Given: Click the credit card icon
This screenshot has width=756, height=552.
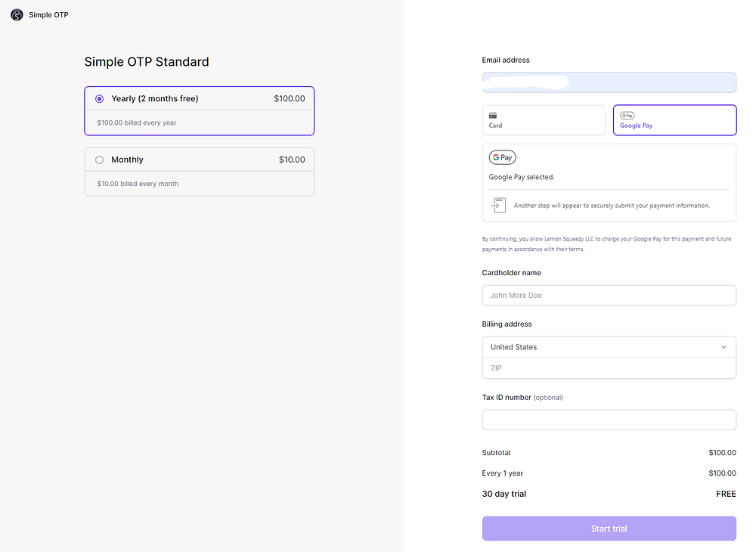Looking at the screenshot, I should pyautogui.click(x=493, y=116).
